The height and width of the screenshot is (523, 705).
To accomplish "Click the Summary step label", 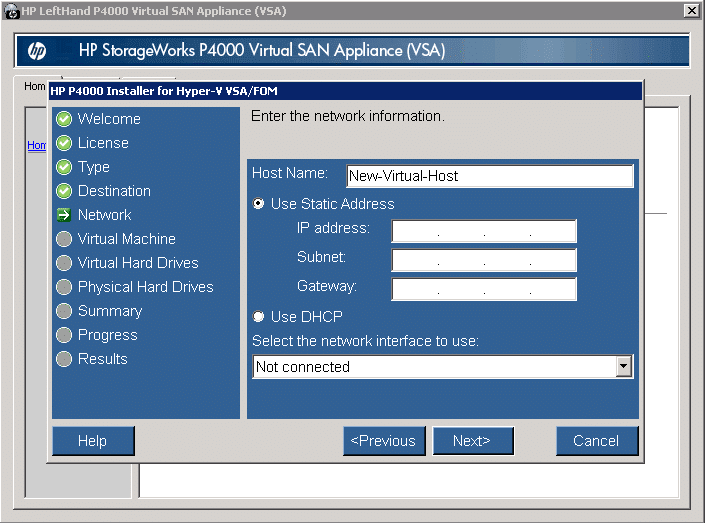I will coord(110,311).
